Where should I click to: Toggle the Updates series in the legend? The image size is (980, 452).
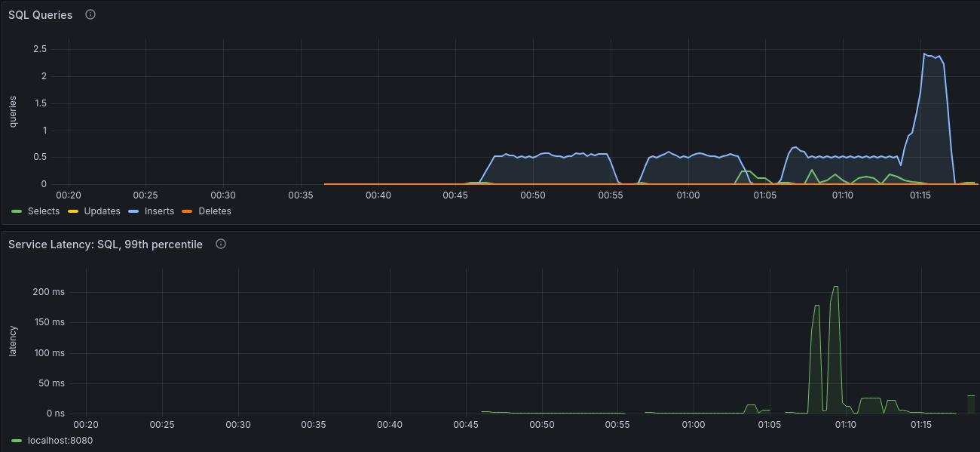[102, 211]
